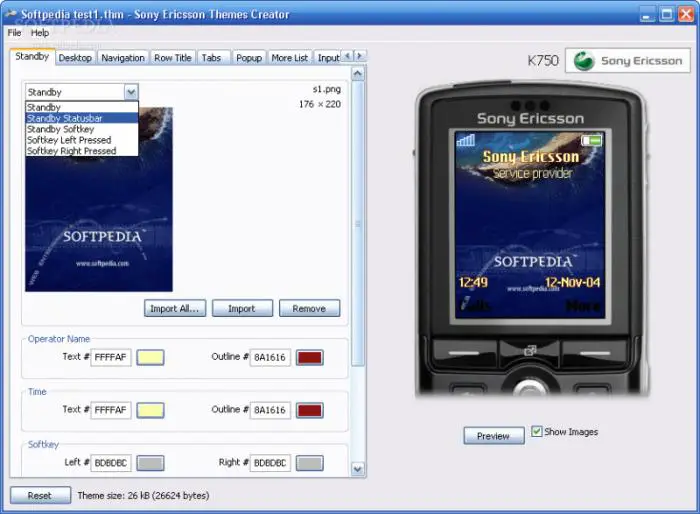Screen dimensions: 700x514
Task: Open Operator Name outline red swatch
Action: pos(310,357)
